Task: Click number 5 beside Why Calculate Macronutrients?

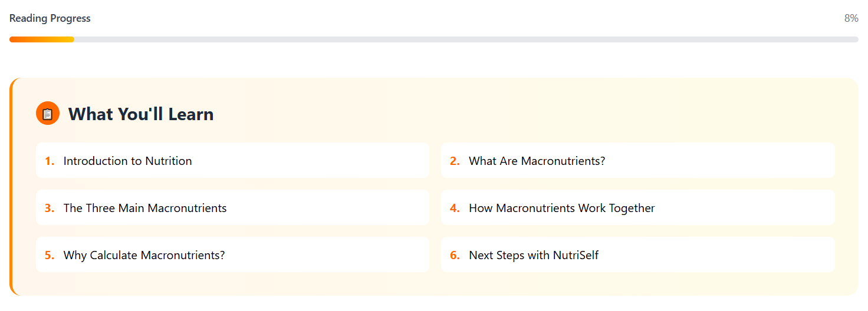Action: pyautogui.click(x=50, y=255)
